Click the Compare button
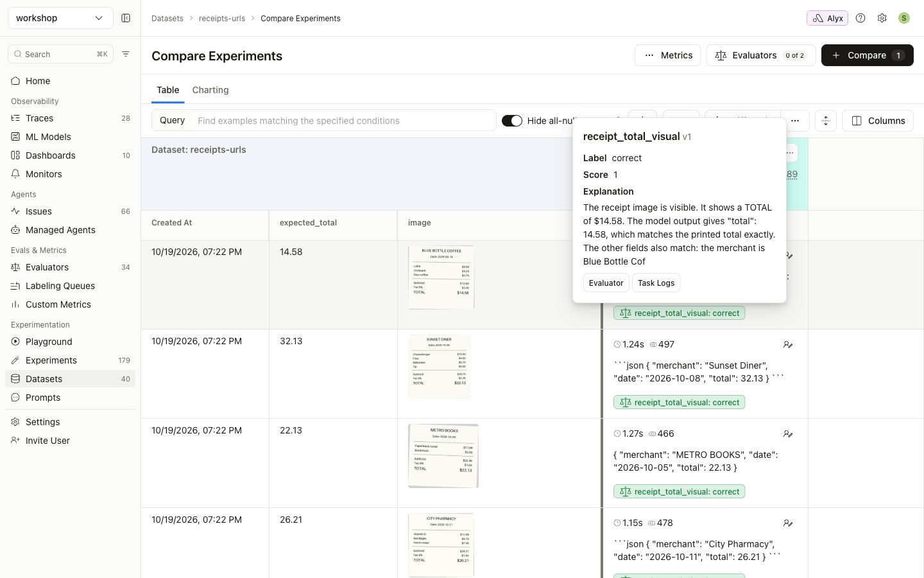 tap(868, 55)
